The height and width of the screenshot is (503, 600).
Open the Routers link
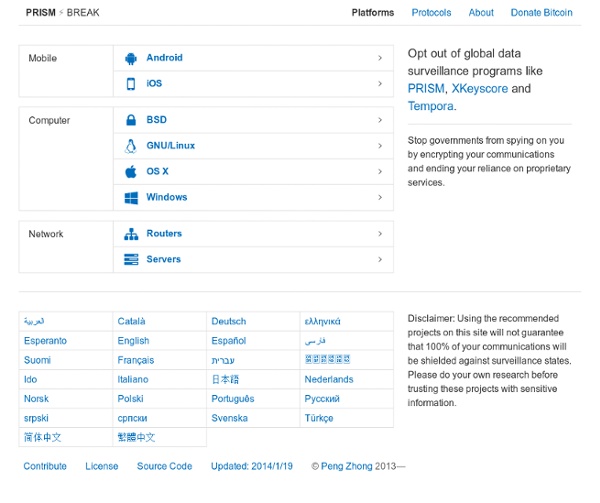click(x=164, y=234)
